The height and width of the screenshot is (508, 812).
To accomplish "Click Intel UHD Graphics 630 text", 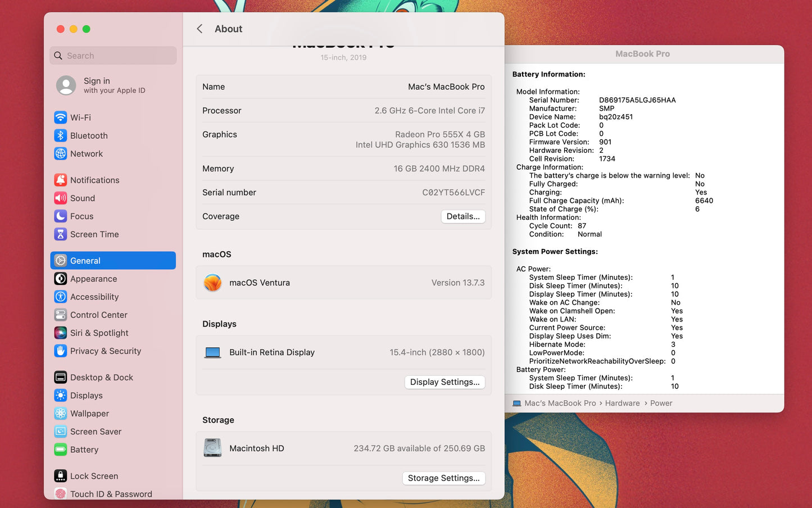I will pos(420,145).
